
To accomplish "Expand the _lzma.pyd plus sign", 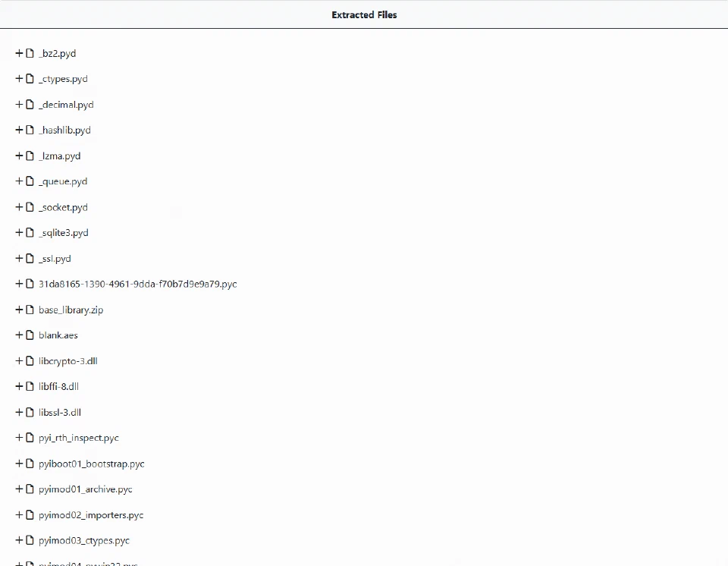I will pos(19,156).
